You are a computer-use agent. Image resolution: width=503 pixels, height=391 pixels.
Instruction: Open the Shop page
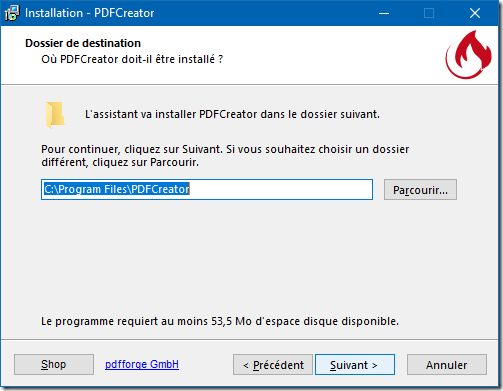[54, 364]
